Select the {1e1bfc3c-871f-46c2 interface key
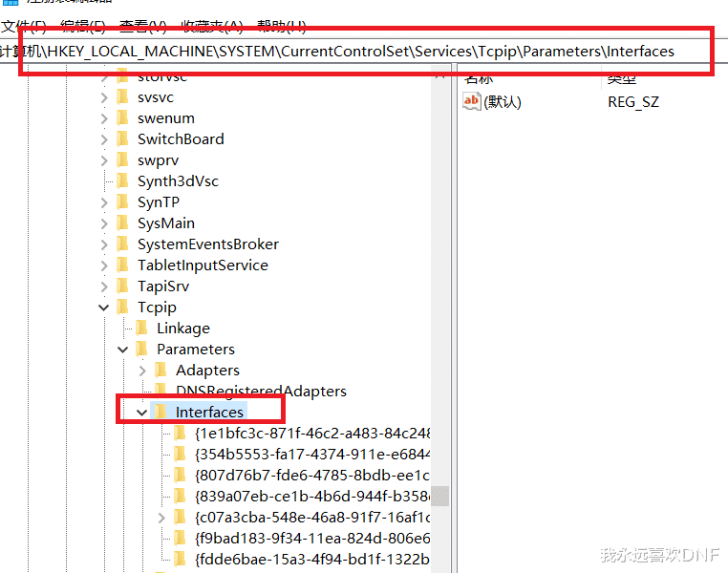This screenshot has width=728, height=573. pyautogui.click(x=312, y=433)
